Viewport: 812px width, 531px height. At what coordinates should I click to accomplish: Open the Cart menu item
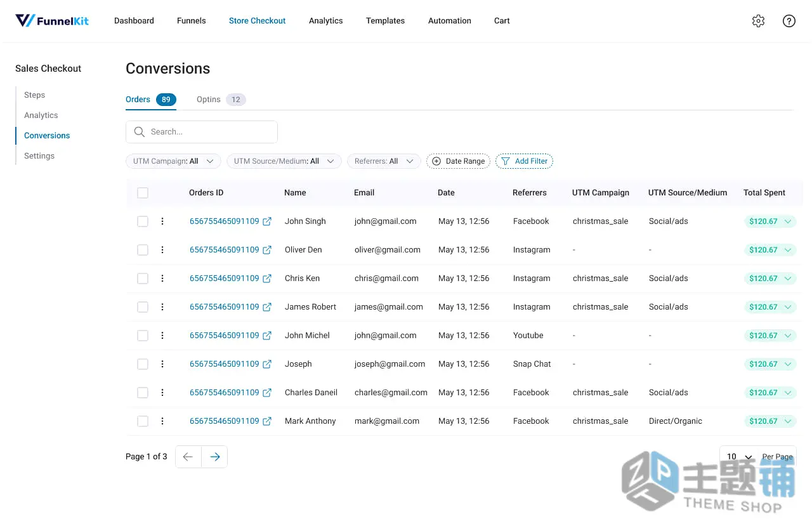coord(502,21)
